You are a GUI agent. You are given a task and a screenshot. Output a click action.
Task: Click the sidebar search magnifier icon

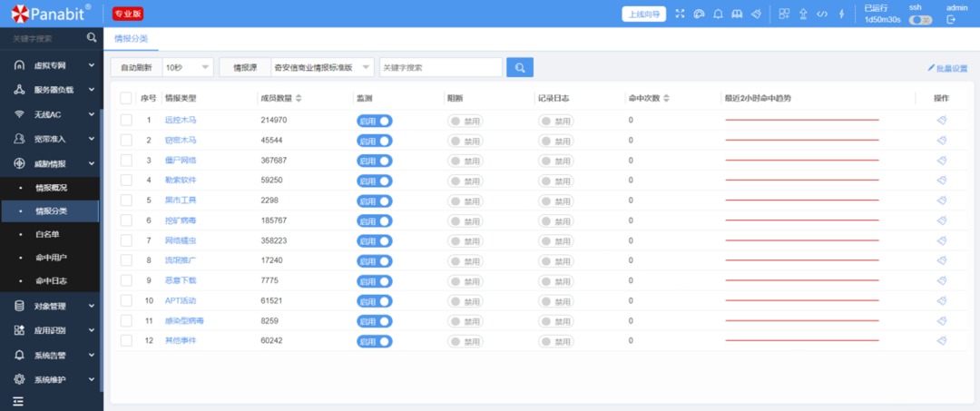point(92,38)
